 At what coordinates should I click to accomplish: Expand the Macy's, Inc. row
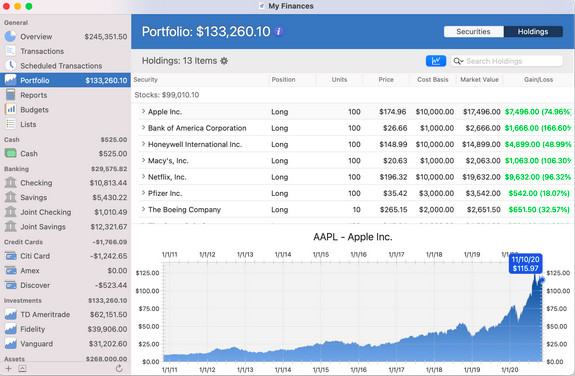click(143, 160)
